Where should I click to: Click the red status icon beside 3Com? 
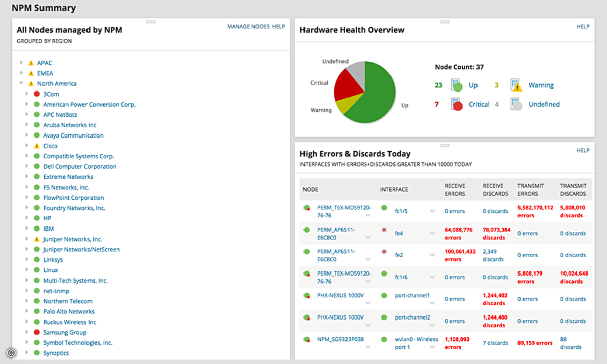36,94
